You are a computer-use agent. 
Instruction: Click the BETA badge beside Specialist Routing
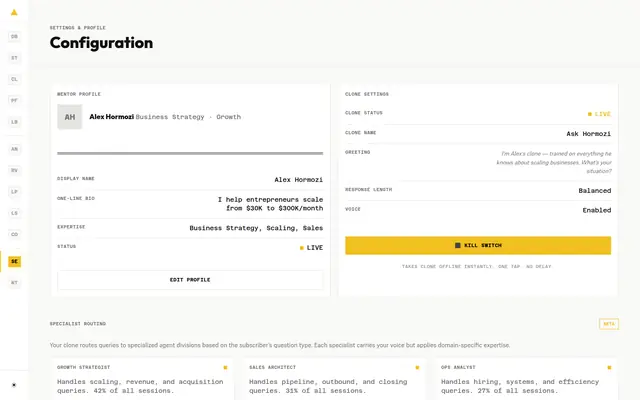609,324
